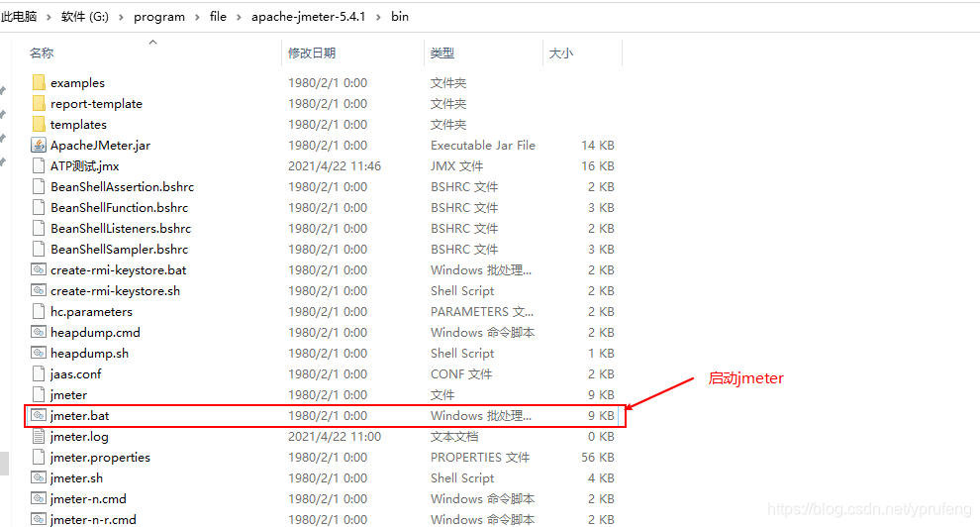Select the heapdump.cmd file name
The width and height of the screenshot is (980, 527).
[95, 333]
